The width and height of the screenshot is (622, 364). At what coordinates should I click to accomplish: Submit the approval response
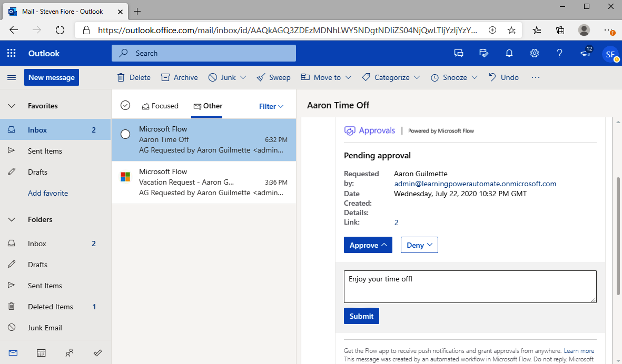(361, 316)
